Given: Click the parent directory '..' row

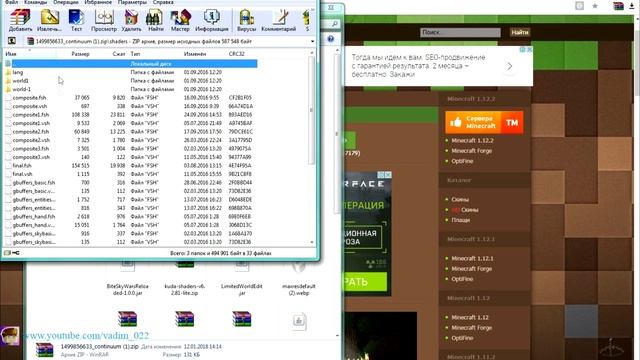Looking at the screenshot, I should pyautogui.click(x=131, y=64).
